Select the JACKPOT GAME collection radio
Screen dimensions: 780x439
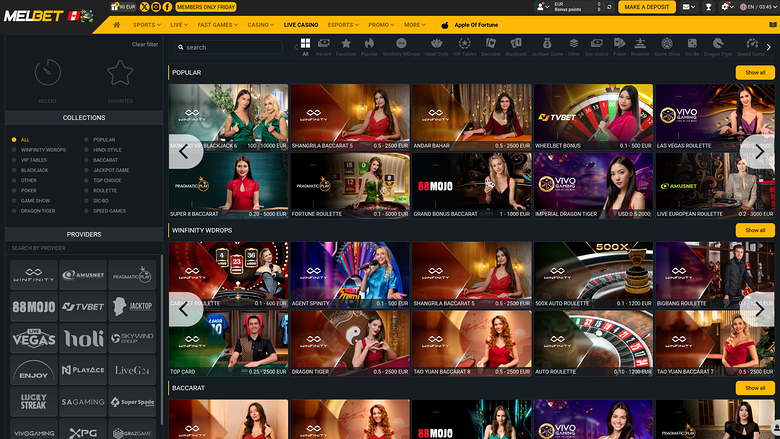pyautogui.click(x=87, y=170)
